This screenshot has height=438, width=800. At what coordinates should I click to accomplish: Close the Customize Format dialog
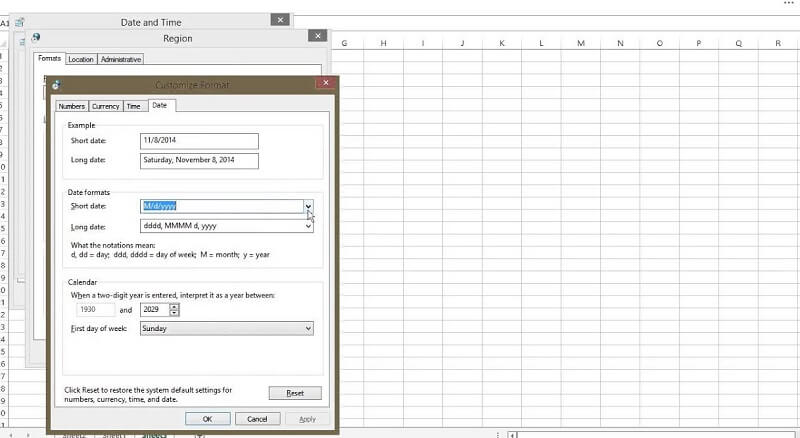tap(325, 85)
